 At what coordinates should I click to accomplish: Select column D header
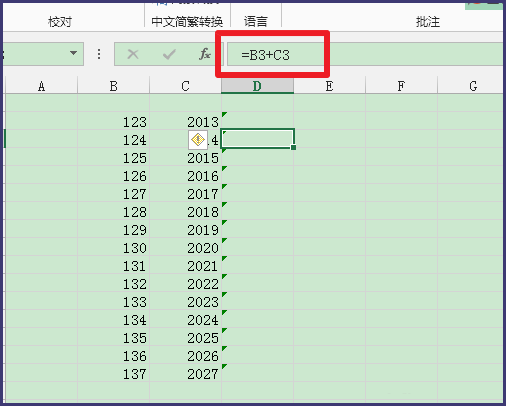[x=257, y=86]
